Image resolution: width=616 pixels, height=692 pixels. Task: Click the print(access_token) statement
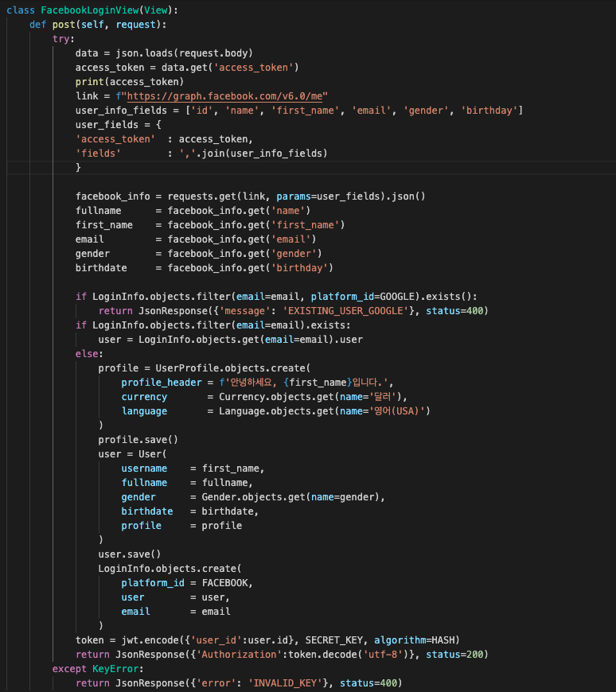pos(130,82)
